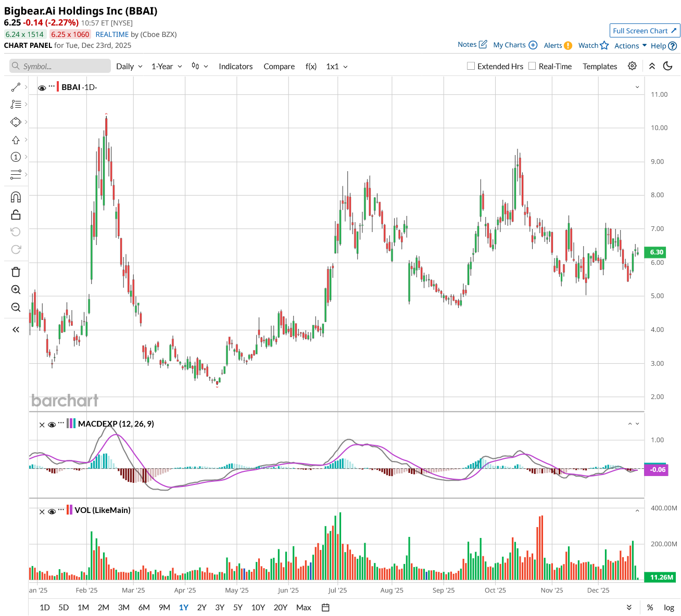681x616 pixels.
Task: Choose the polygon shapes drawing tool
Action: pyautogui.click(x=16, y=122)
